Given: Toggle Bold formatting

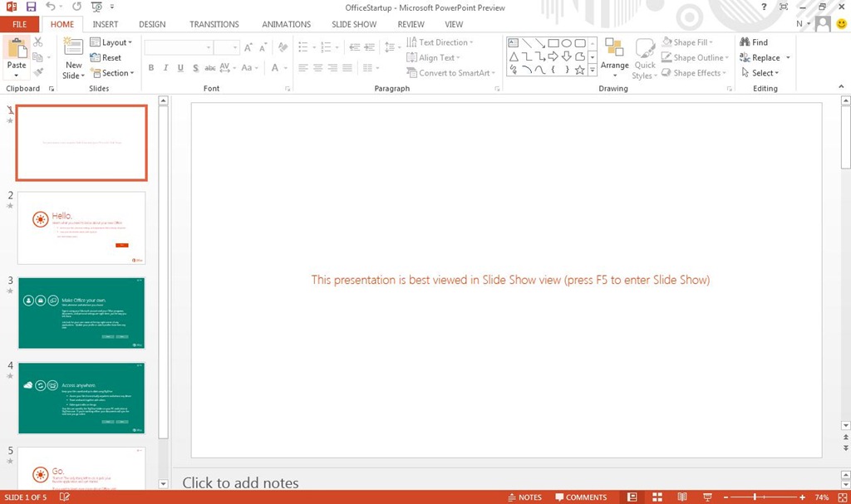Looking at the screenshot, I should (x=151, y=68).
